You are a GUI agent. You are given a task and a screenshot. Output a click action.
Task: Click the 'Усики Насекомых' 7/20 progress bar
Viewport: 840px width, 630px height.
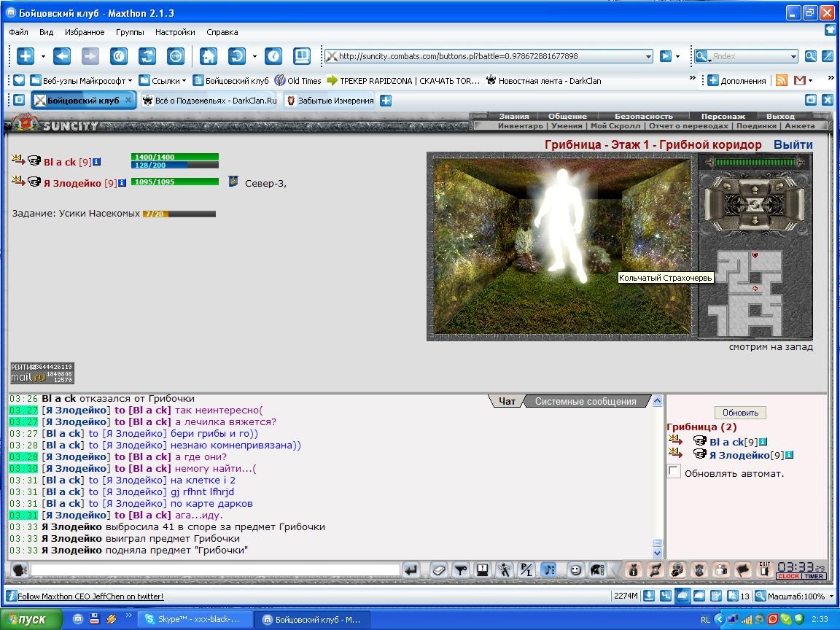179,214
